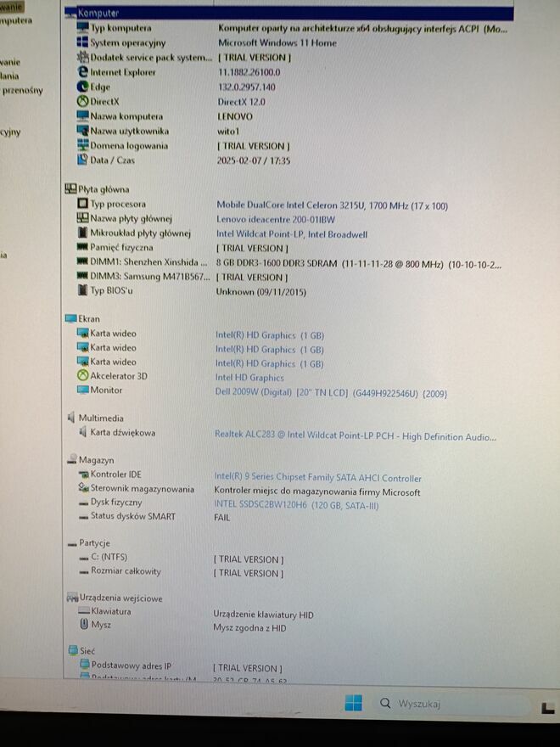This screenshot has height=747, width=560.
Task: Select SMART status value FAIL
Action: [222, 517]
